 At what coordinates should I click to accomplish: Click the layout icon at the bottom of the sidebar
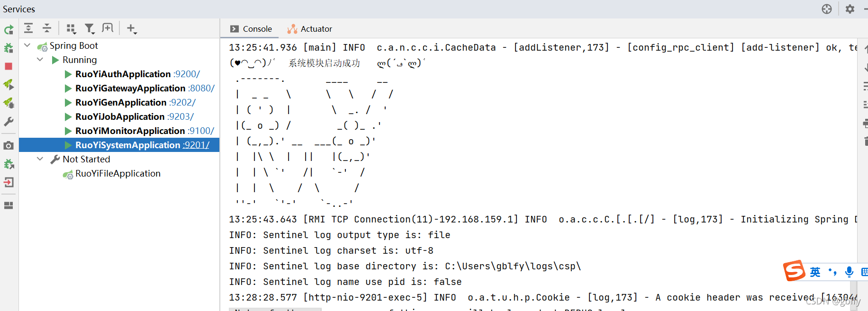click(9, 205)
